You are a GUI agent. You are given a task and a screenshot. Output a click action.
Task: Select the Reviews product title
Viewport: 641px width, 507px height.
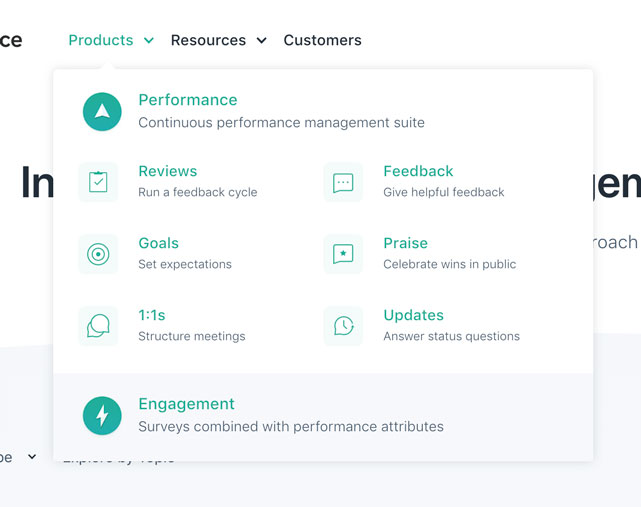(x=167, y=171)
